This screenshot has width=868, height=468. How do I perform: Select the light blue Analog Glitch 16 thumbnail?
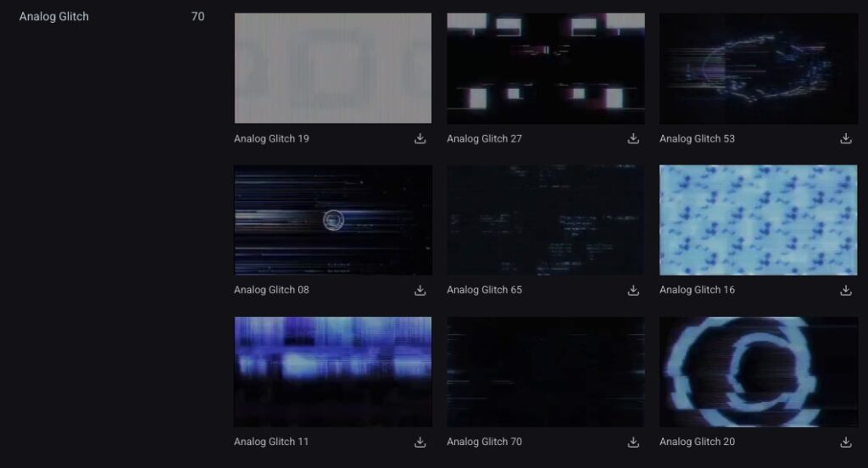coord(758,220)
